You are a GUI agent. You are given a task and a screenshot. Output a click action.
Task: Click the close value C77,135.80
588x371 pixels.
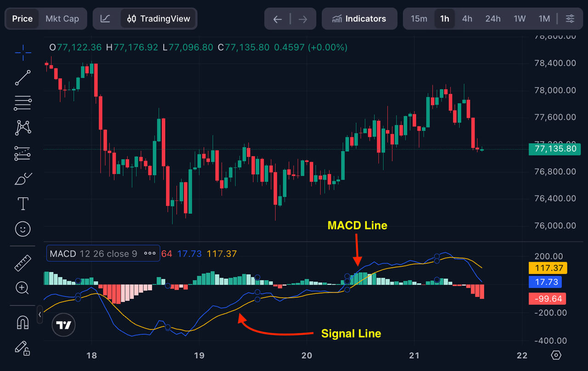(x=243, y=47)
